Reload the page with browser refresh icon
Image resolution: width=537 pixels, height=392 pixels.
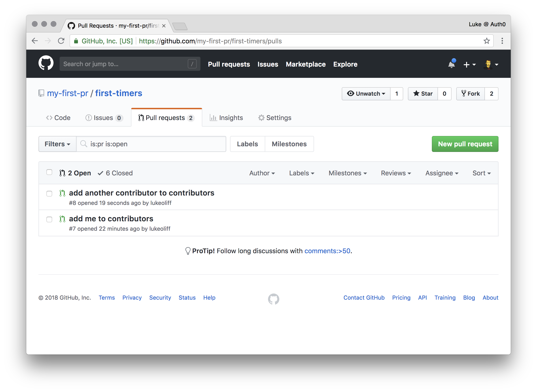point(61,41)
